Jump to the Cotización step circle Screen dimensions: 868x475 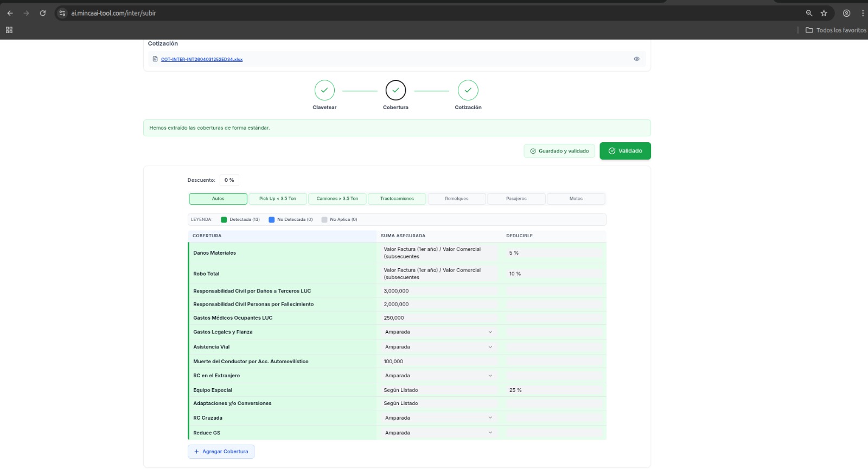coord(468,90)
